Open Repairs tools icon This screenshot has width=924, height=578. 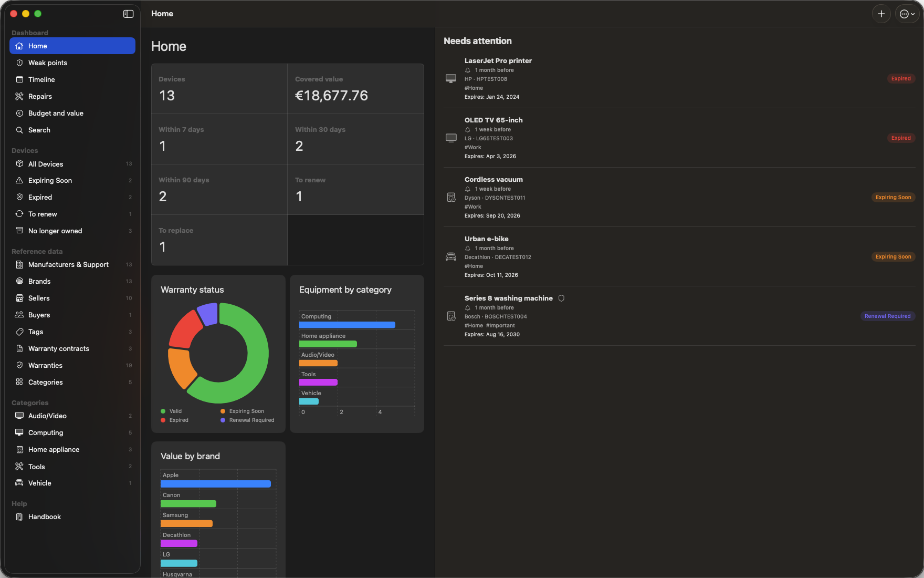pos(19,96)
